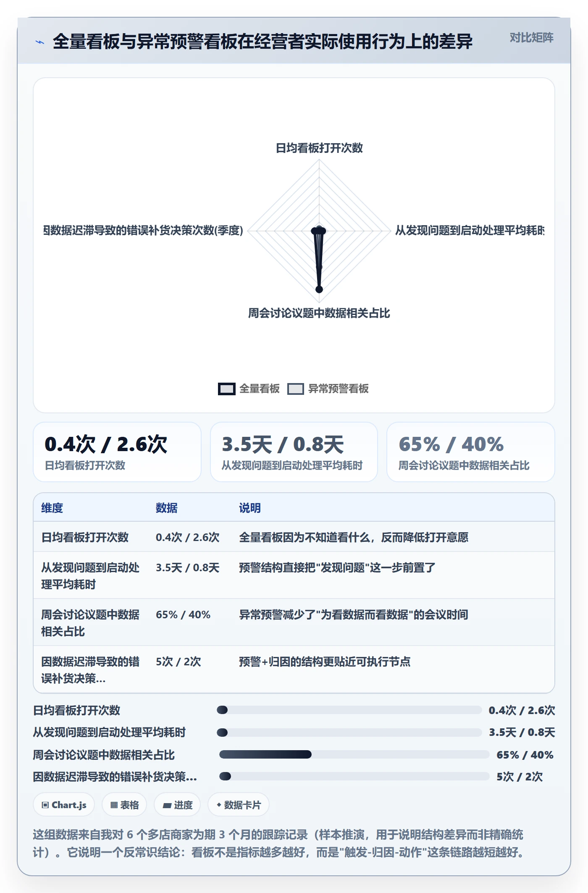Click the 维度 column header

point(52,508)
